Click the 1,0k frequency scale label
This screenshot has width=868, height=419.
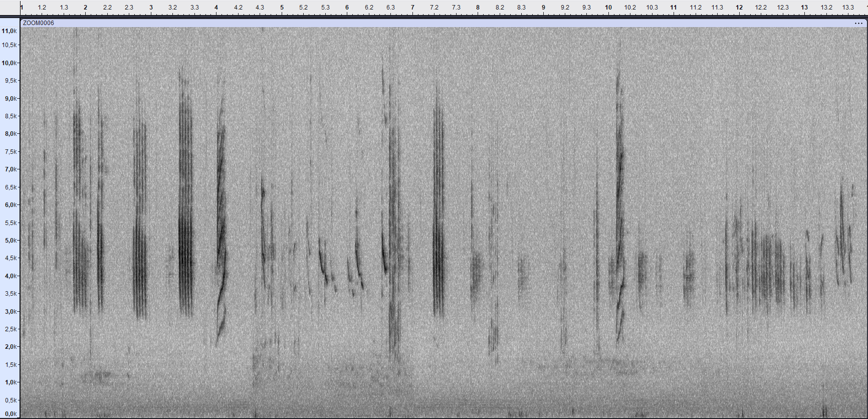(11, 382)
